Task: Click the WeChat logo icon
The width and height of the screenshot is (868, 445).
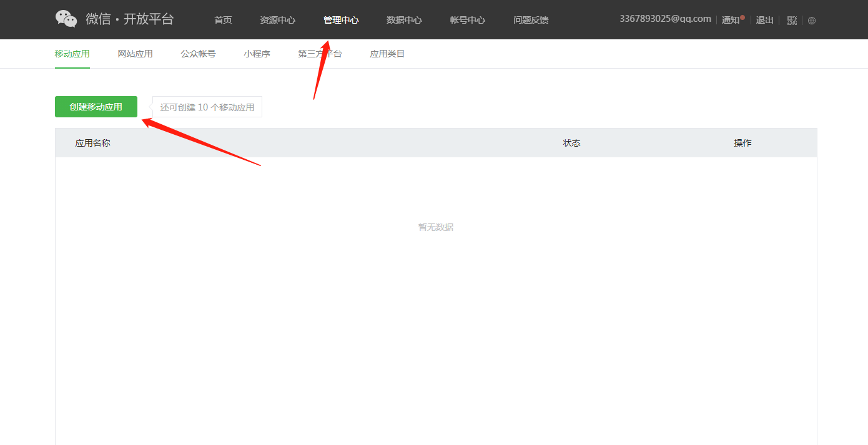Action: coord(66,19)
